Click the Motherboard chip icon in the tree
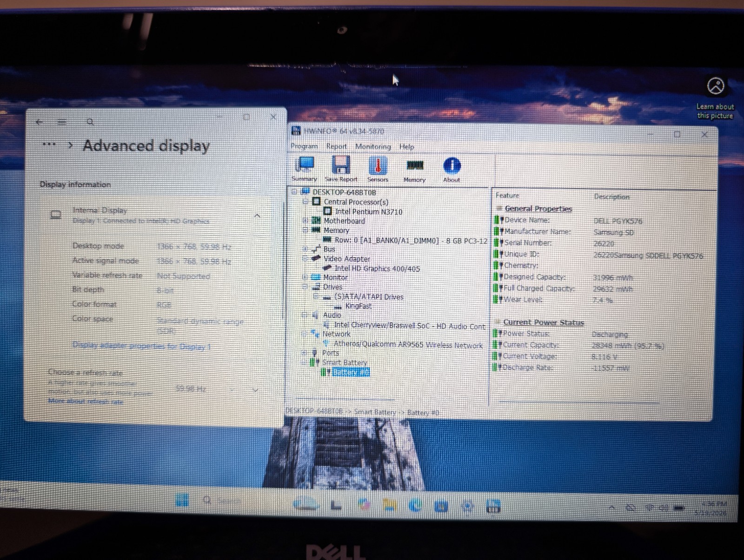Viewport: 744px width, 560px height. [316, 220]
